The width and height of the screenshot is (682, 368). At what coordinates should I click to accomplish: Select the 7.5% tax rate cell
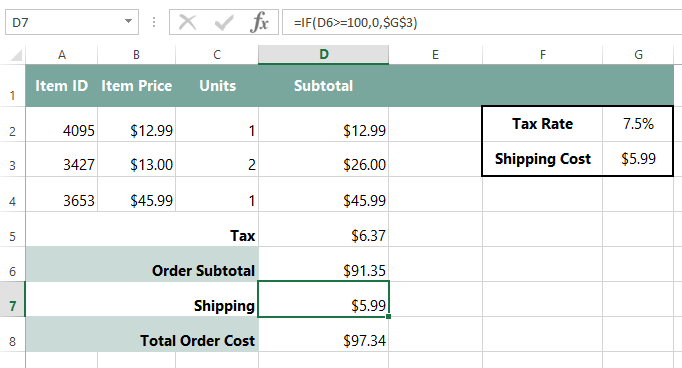[x=638, y=124]
